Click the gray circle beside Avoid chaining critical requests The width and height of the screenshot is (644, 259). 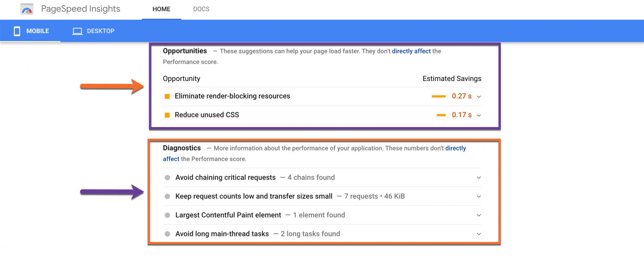click(x=167, y=177)
